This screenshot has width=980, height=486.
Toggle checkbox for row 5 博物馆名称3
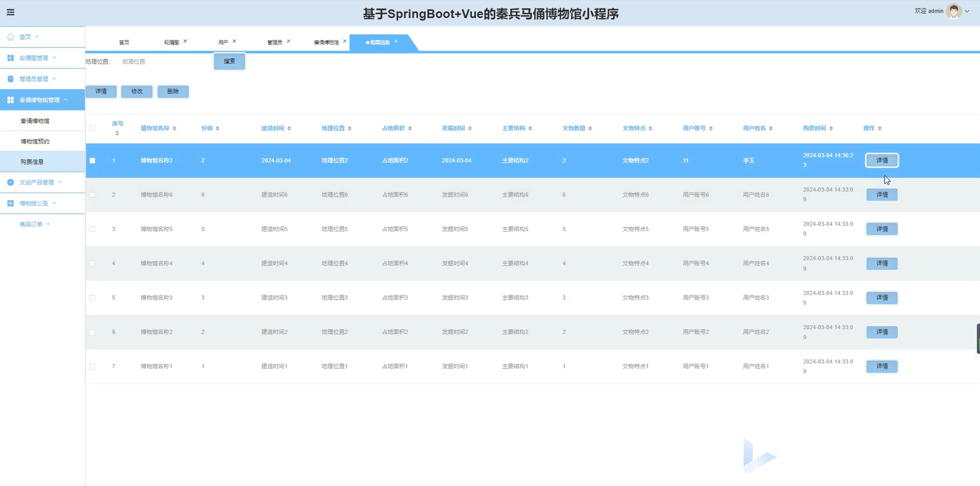(x=92, y=298)
